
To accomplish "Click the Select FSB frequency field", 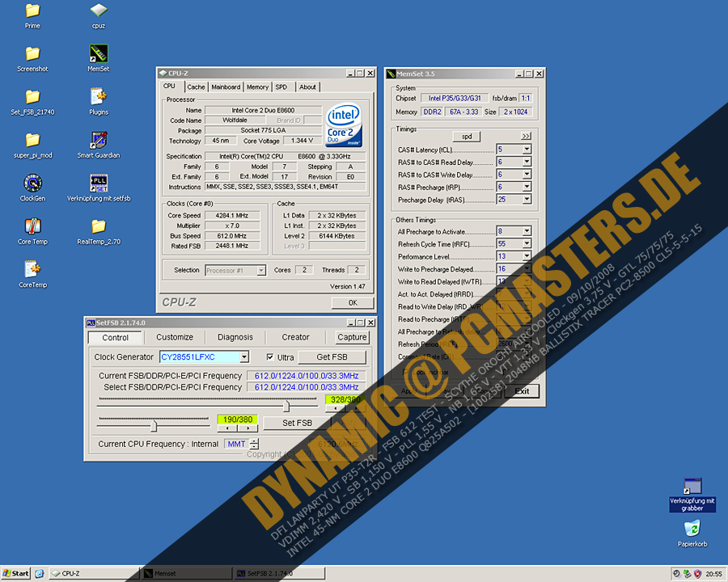I will click(307, 387).
